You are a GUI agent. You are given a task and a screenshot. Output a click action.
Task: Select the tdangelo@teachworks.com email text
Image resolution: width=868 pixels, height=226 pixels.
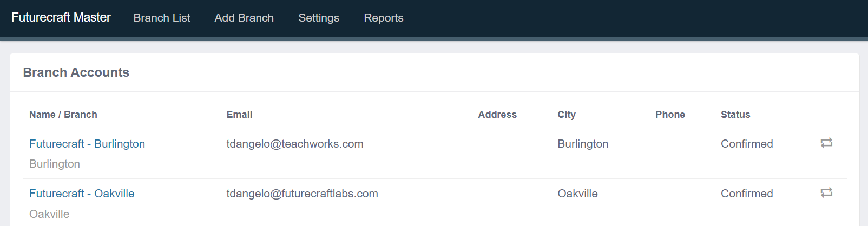pyautogui.click(x=295, y=144)
